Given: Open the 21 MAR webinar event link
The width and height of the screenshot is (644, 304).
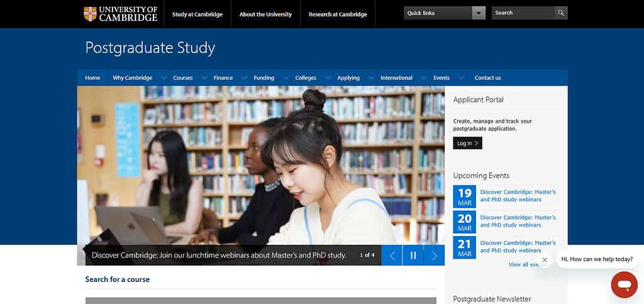Looking at the screenshot, I should point(518,247).
